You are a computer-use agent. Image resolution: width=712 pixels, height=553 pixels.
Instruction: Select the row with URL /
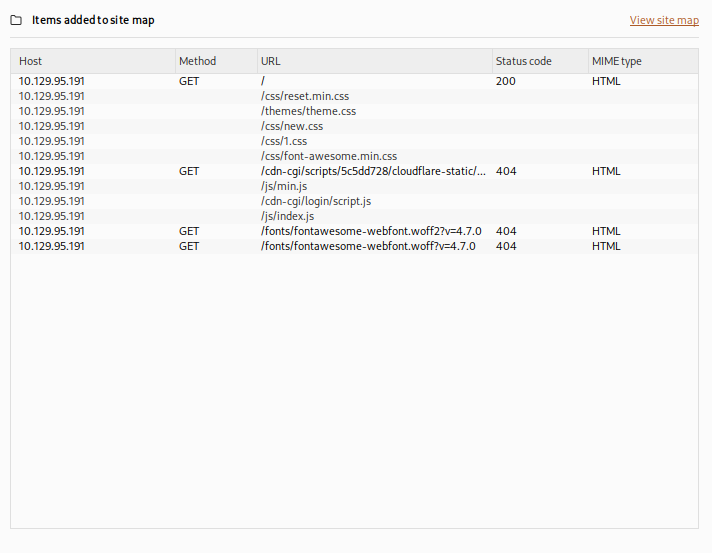(x=354, y=81)
